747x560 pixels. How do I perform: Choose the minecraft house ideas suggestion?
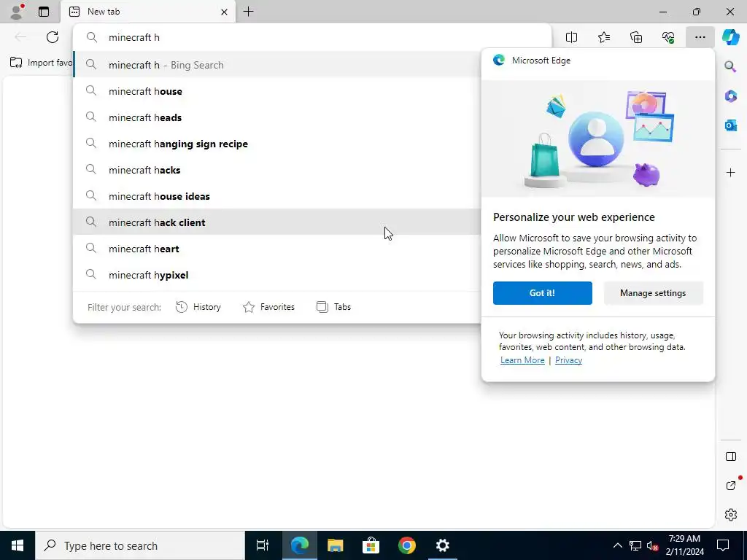pyautogui.click(x=276, y=195)
